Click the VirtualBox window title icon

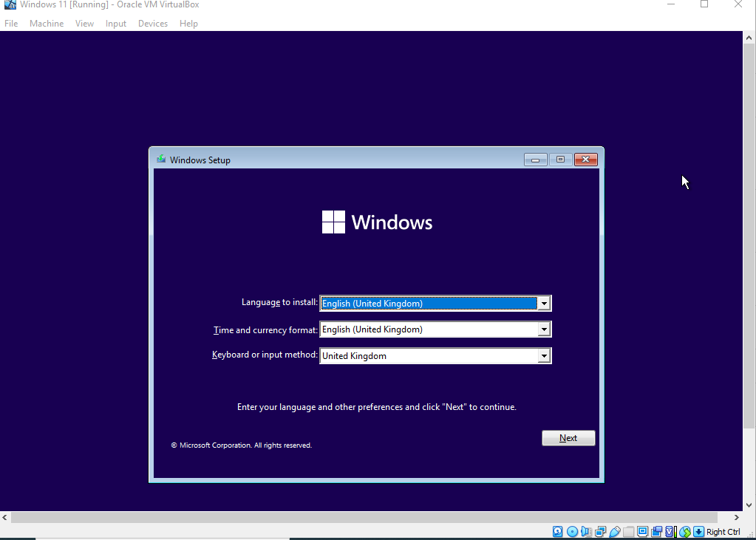10,4
